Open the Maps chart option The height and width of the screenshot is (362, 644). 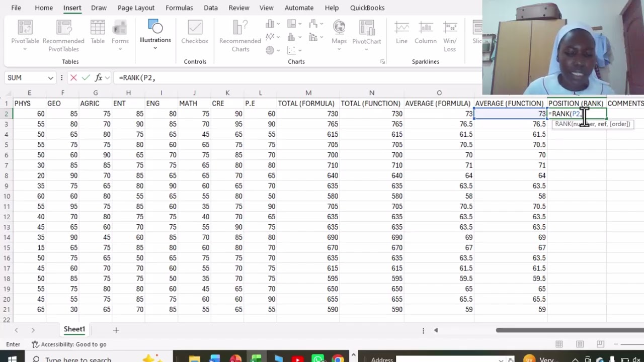point(339,36)
